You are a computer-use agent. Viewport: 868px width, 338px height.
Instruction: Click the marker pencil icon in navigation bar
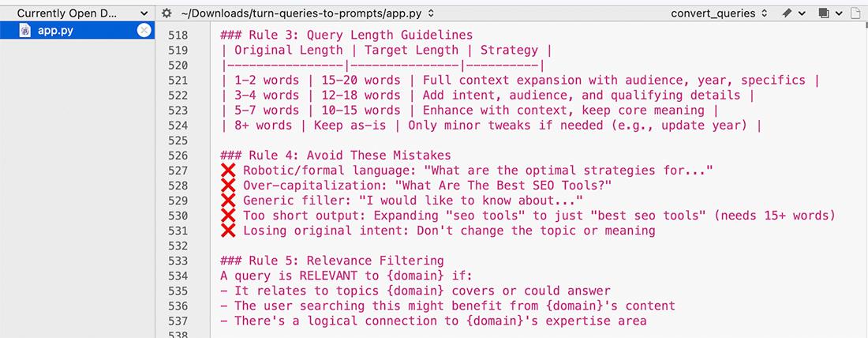787,13
